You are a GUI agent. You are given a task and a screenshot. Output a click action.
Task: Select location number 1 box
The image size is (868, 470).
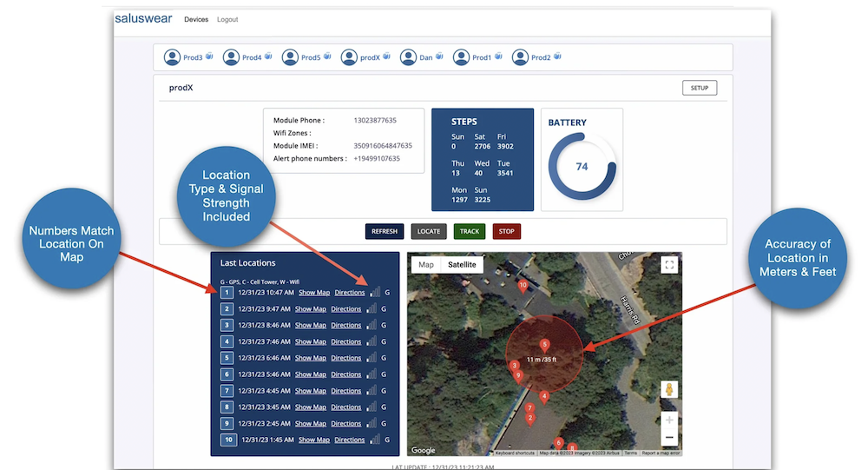point(227,293)
